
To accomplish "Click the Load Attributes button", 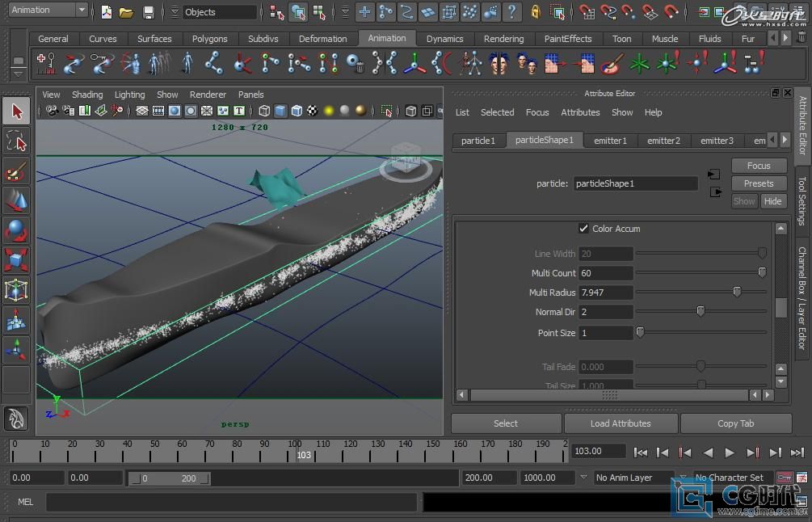I will click(x=621, y=423).
